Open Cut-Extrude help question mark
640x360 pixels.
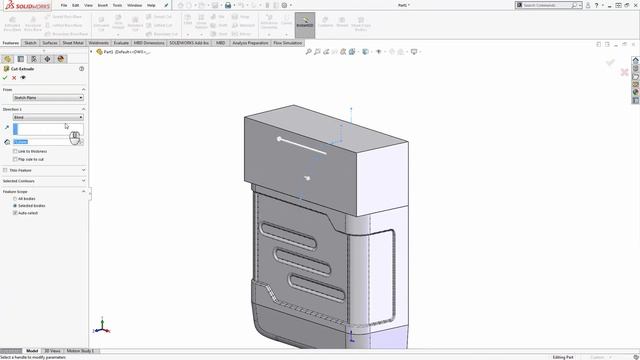82,69
